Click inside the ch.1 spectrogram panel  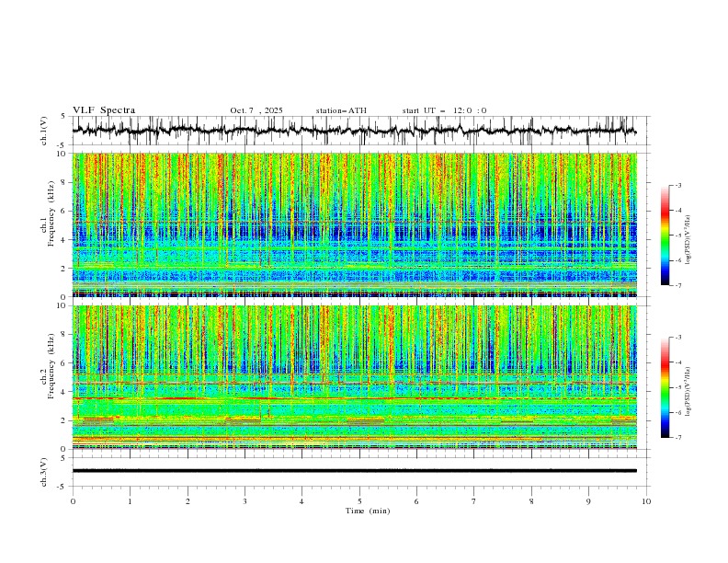coord(355,224)
